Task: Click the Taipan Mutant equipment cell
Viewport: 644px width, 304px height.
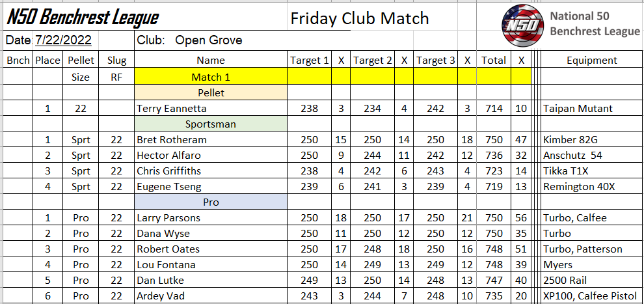Action: coord(592,109)
